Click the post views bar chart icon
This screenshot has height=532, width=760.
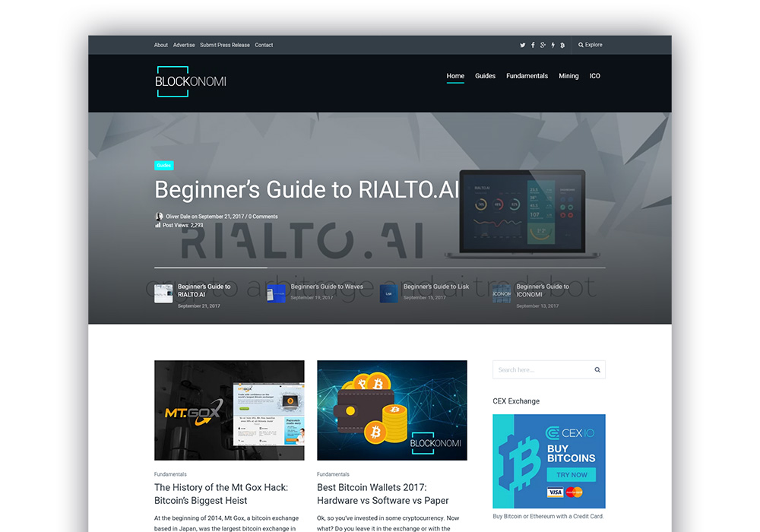[x=157, y=225]
